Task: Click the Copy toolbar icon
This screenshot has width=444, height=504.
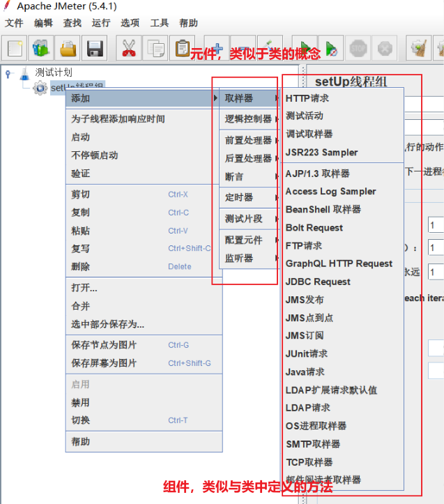Action: [x=155, y=48]
